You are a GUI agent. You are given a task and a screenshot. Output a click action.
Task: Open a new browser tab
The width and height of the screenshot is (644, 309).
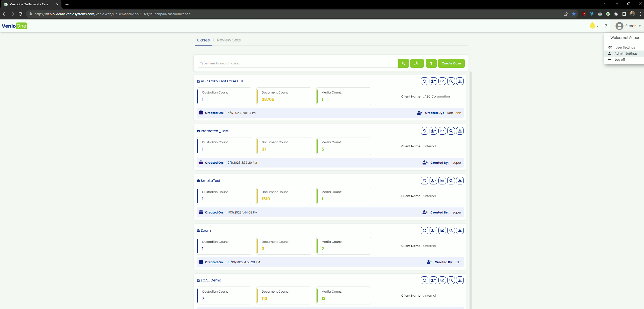67,4
